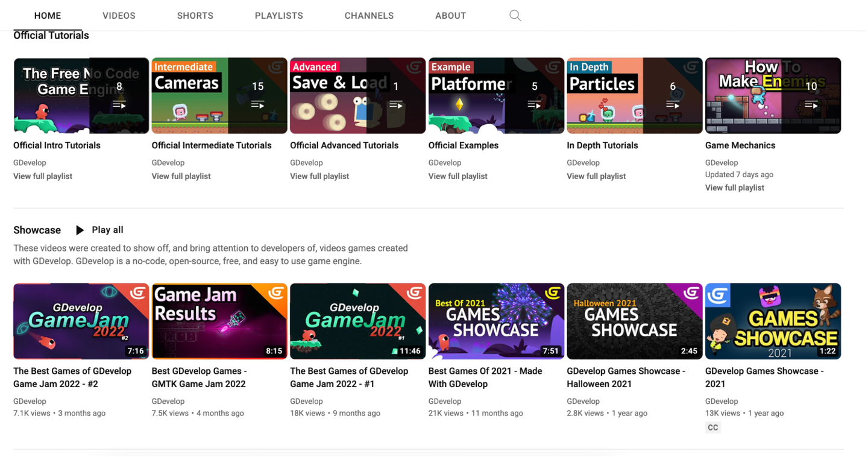Click playlist icon on Official Intro Tutorials thumbnail

tap(119, 106)
